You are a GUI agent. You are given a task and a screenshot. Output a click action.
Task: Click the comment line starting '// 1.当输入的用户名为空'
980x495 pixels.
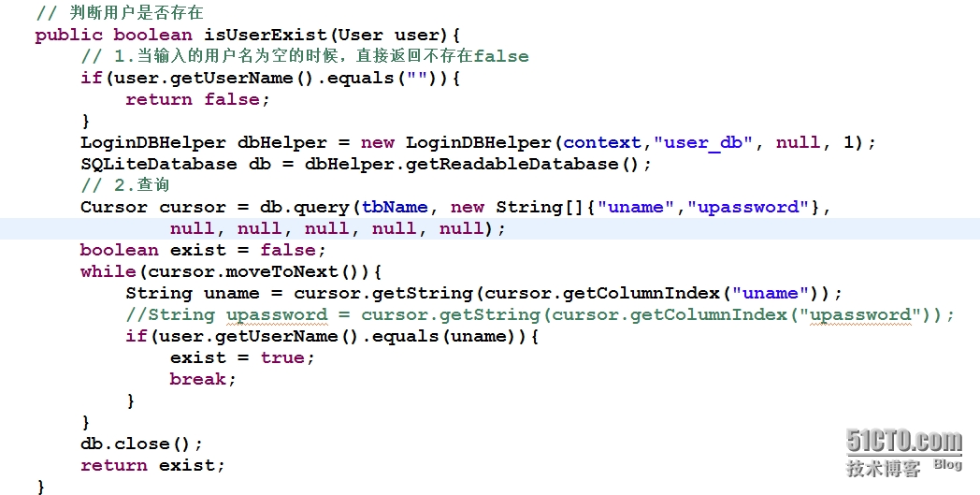click(305, 56)
